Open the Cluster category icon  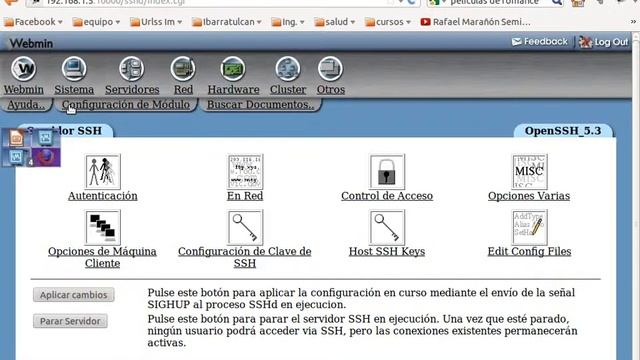pyautogui.click(x=288, y=69)
